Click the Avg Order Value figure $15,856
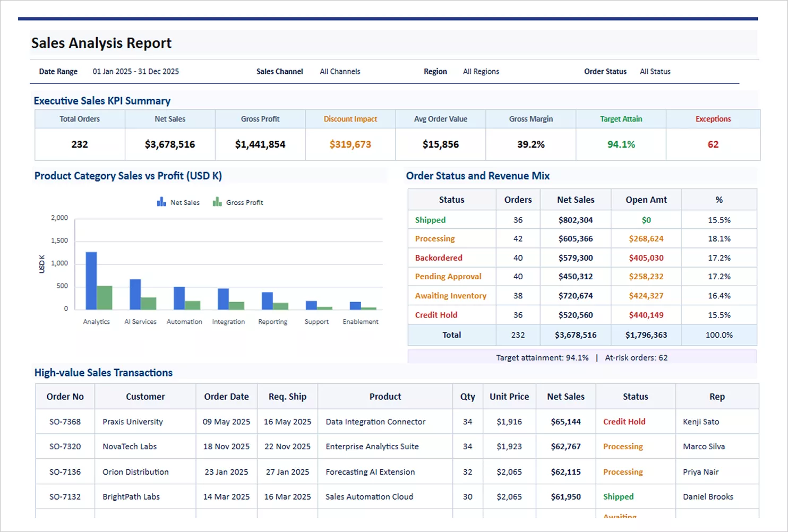Viewport: 788px width, 532px height. pyautogui.click(x=441, y=144)
